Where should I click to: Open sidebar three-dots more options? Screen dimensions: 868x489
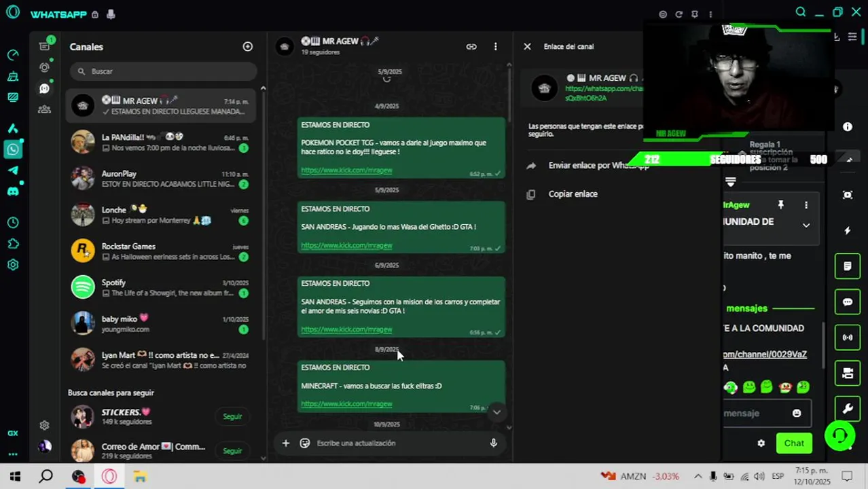pyautogui.click(x=13, y=454)
